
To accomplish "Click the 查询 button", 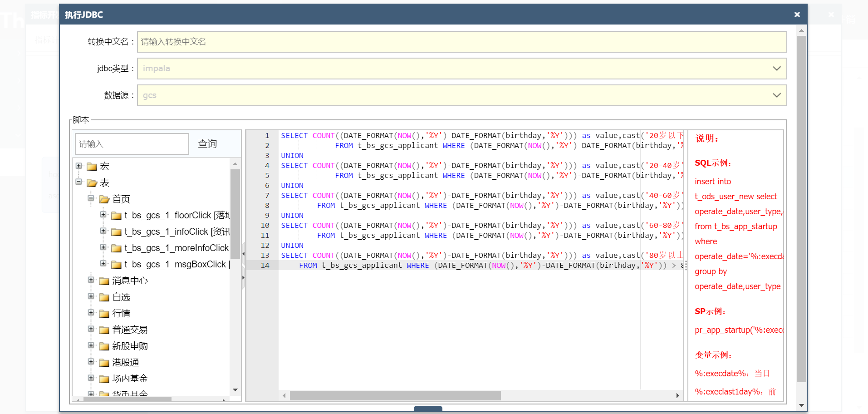I will coord(207,144).
